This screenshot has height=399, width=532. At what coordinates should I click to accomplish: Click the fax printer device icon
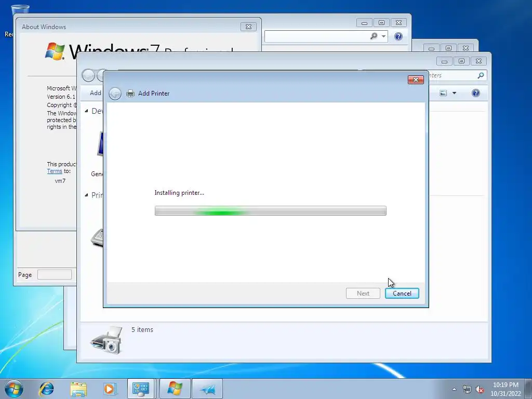[97, 238]
